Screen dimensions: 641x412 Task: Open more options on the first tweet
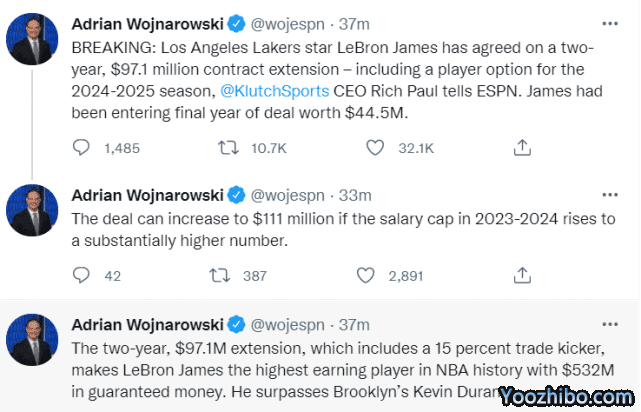(610, 21)
